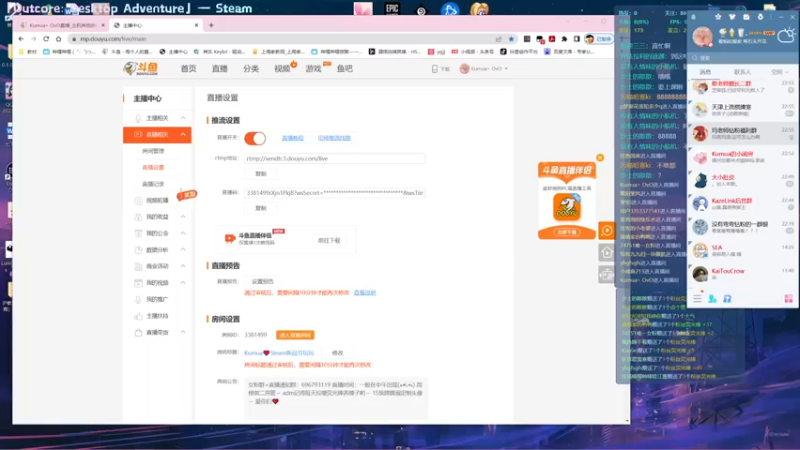Reload the page with the refresh icon
Image resolution: width=800 pixels, height=450 pixels.
tap(46, 39)
